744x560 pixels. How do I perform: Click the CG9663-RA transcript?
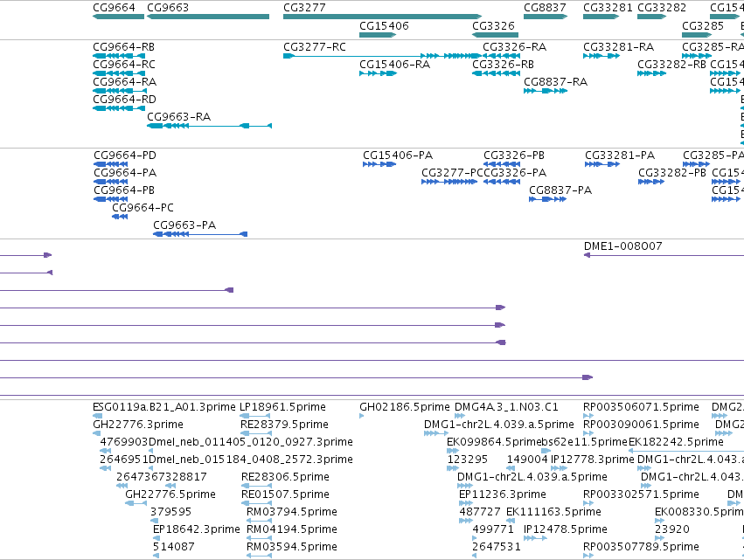click(x=209, y=126)
